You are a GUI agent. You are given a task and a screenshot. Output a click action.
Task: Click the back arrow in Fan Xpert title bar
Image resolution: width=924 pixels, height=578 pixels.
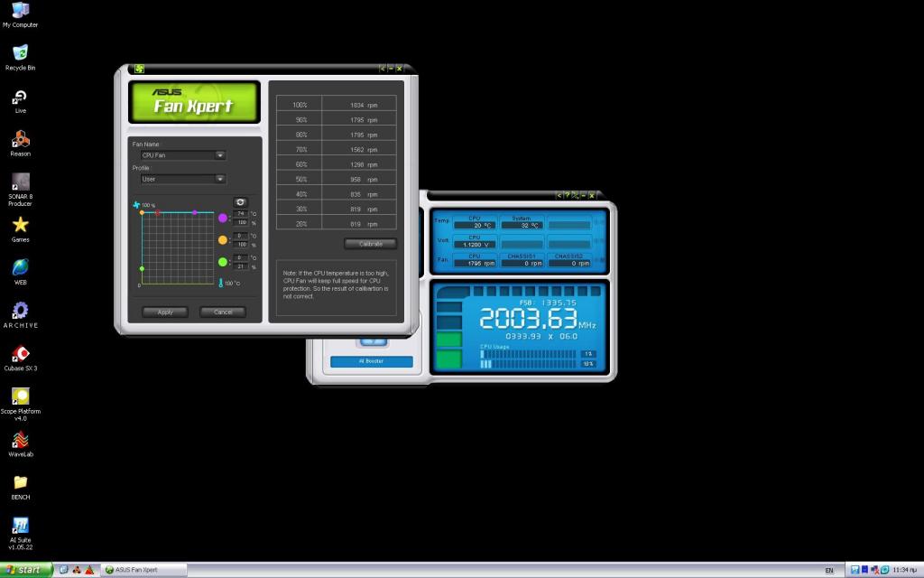click(x=383, y=69)
